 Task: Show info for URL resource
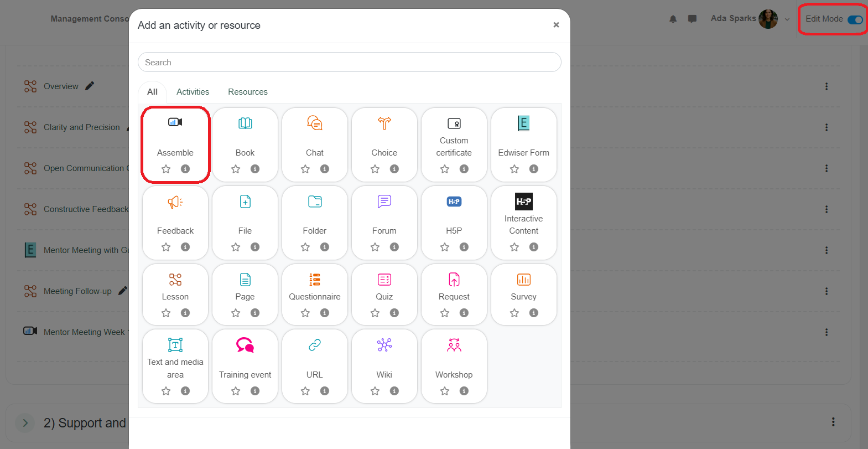pos(325,391)
